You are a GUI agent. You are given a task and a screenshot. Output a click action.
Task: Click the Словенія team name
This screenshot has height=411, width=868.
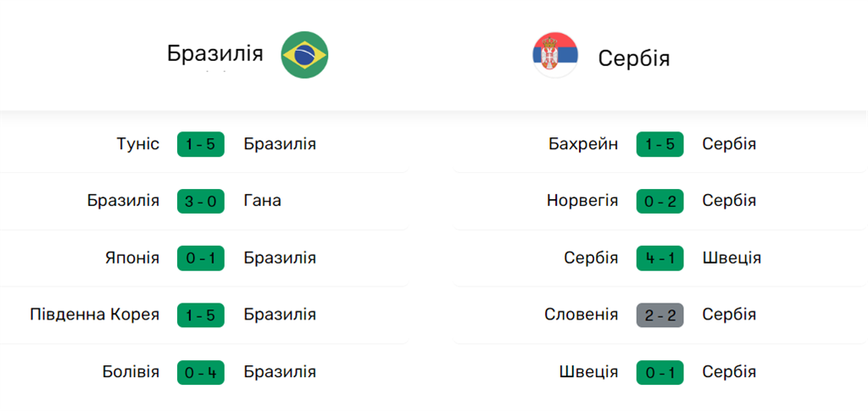pos(581,314)
